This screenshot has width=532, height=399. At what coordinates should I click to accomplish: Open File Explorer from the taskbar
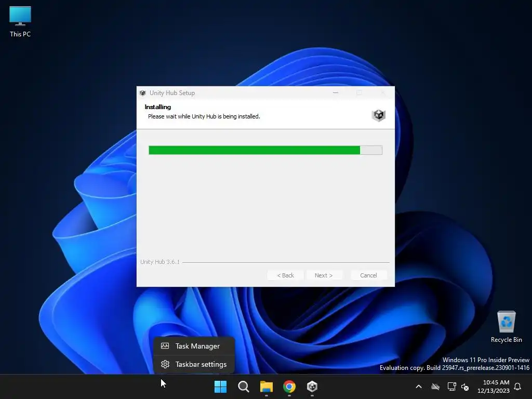pos(267,387)
